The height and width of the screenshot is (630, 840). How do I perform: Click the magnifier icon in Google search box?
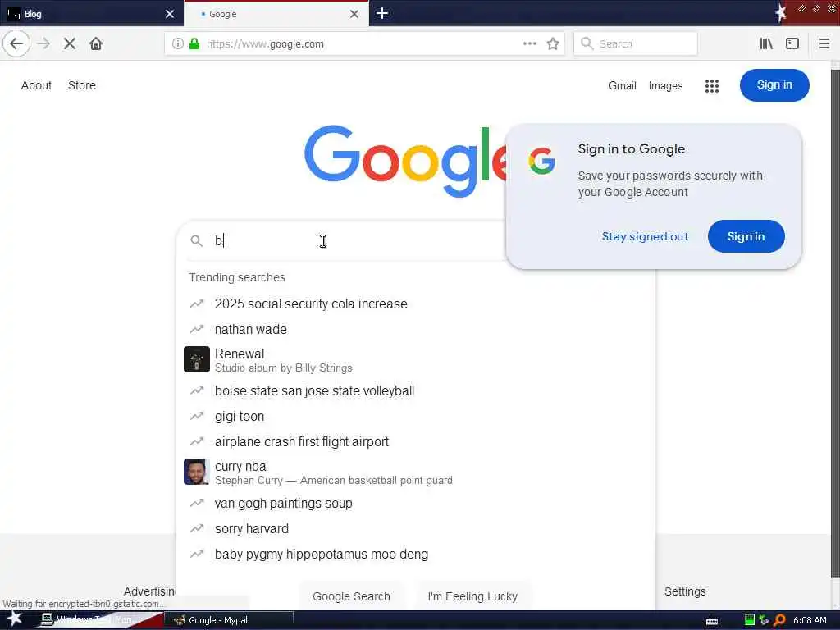[197, 240]
